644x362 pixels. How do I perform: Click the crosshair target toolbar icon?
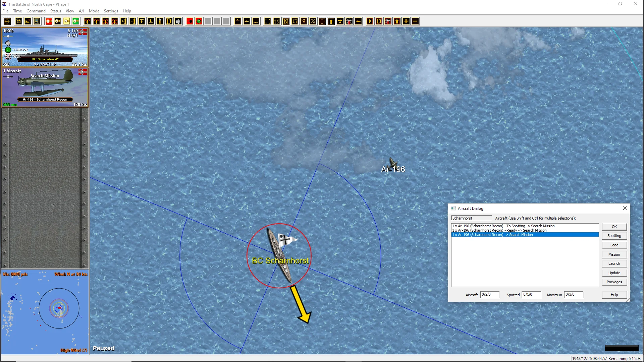7,21
